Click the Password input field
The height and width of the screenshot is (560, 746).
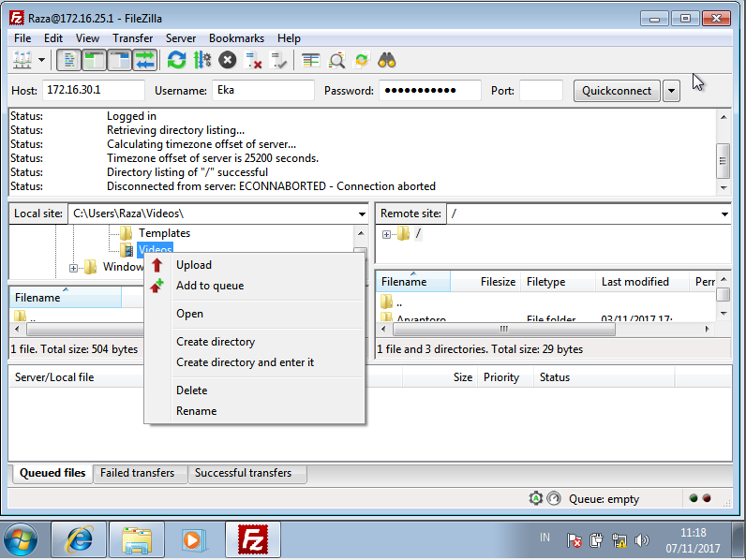click(429, 90)
